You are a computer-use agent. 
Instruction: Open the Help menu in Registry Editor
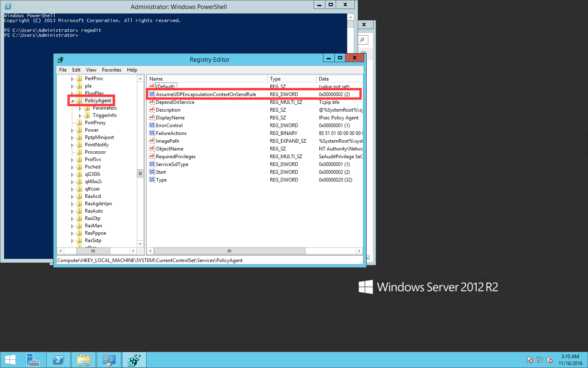point(132,70)
